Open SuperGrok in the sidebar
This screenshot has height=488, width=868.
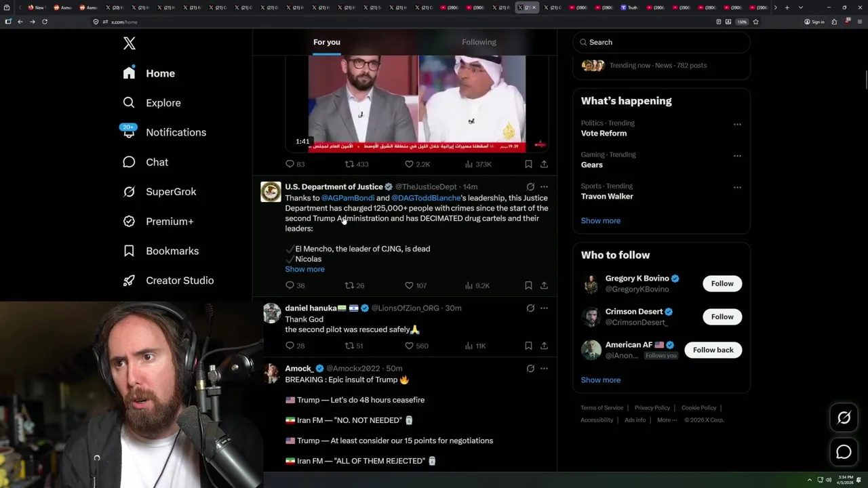coord(160,192)
